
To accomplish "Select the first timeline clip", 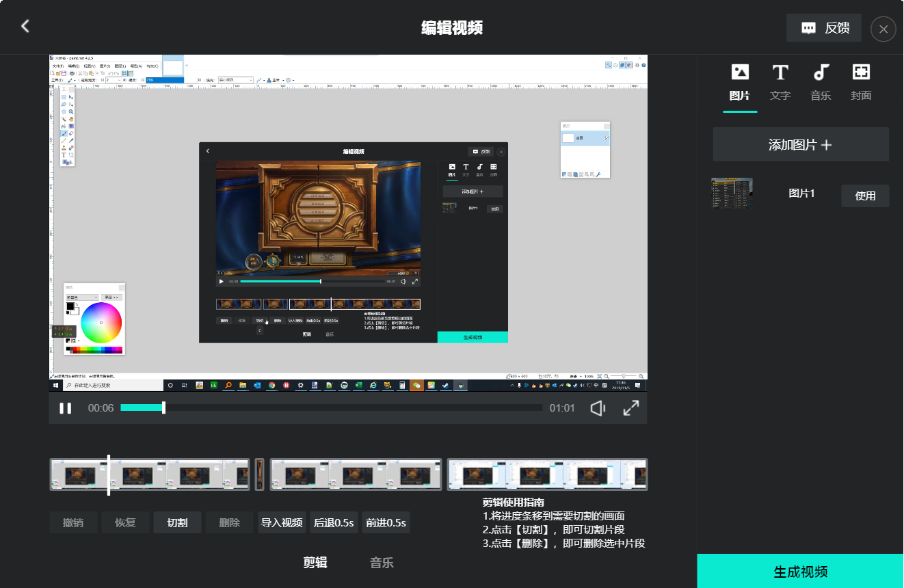I will pos(150,475).
